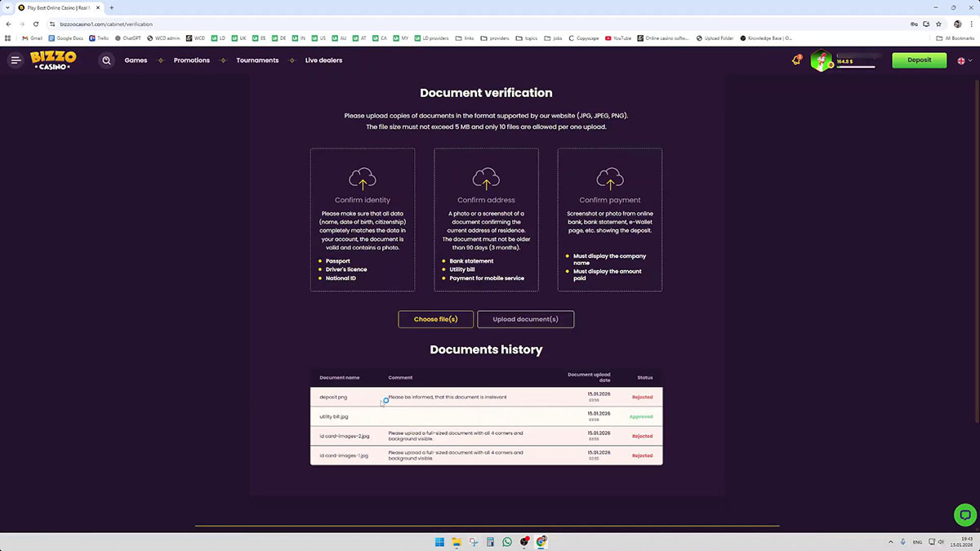
Task: Click the Confirm identity upload cloud icon
Action: coord(363,178)
